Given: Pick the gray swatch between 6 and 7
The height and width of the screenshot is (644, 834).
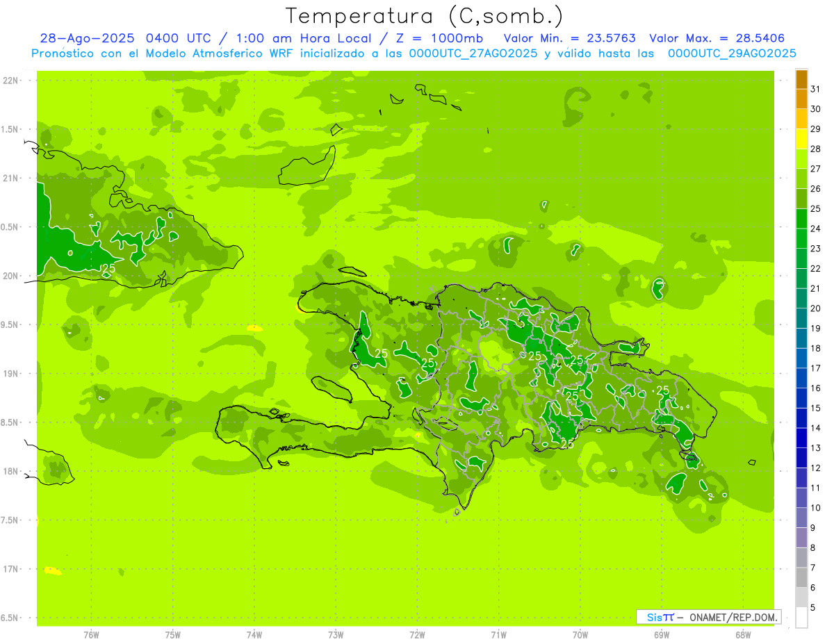Looking at the screenshot, I should [801, 578].
